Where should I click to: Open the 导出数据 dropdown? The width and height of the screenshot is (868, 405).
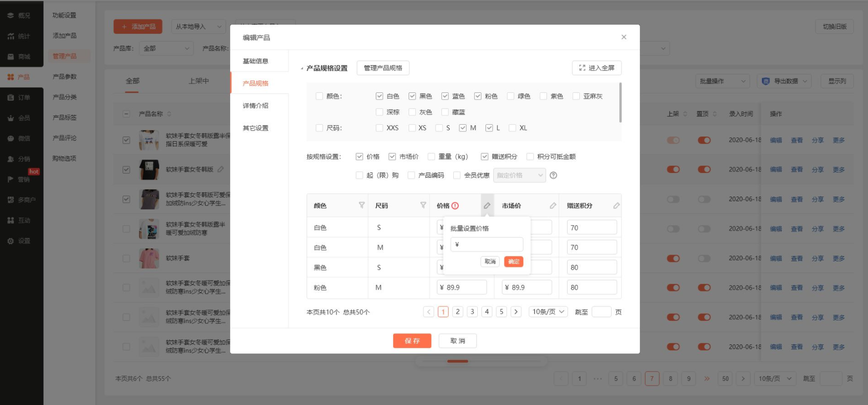click(784, 81)
